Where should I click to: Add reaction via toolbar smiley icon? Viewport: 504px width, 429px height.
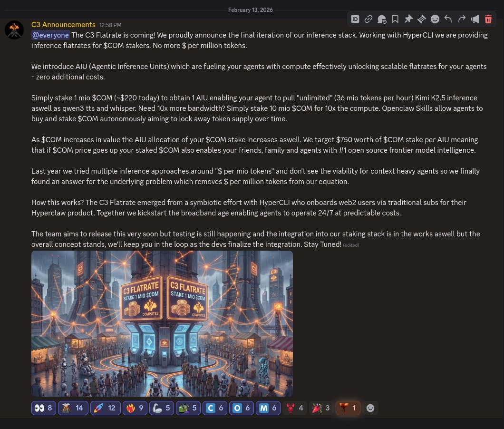[x=435, y=19]
